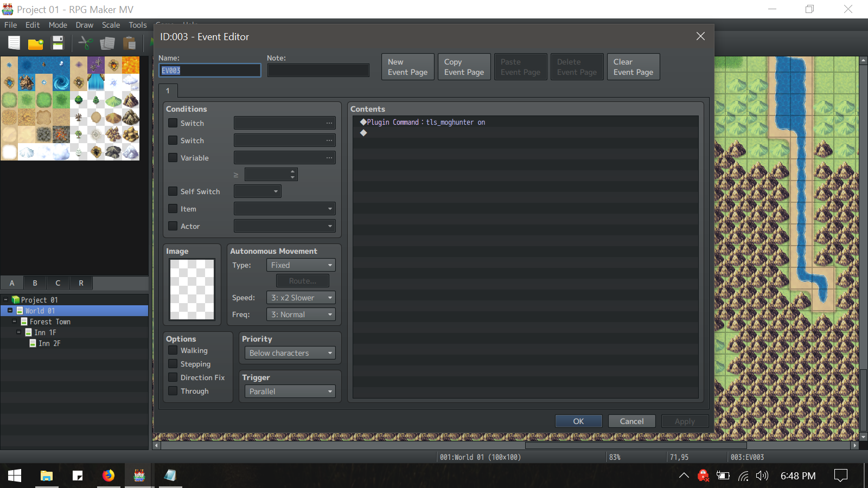Pick the purple poison swamp tile
The image size is (868, 488).
point(96,65)
